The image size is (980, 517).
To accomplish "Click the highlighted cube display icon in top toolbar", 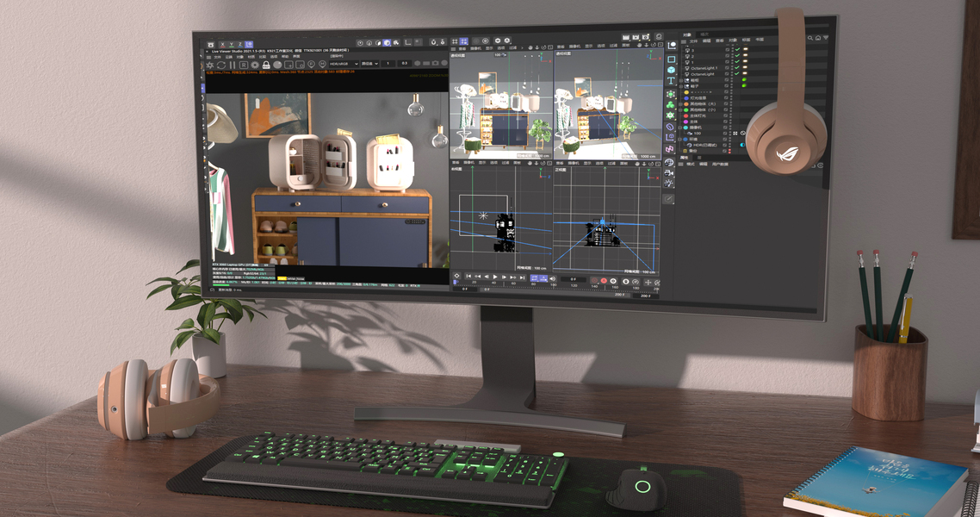I will click(387, 42).
